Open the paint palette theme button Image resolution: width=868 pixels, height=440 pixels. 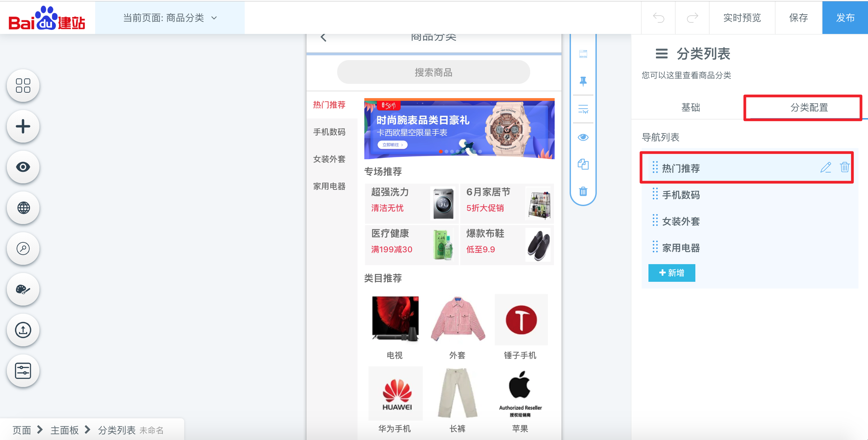click(x=23, y=289)
